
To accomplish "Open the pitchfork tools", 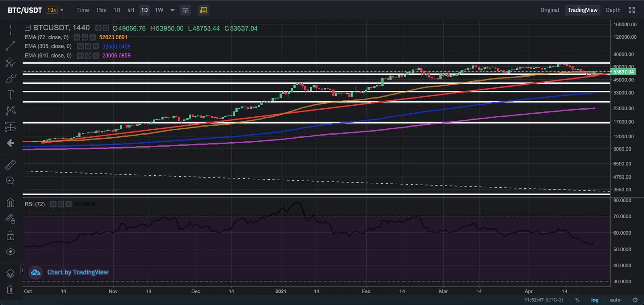I will [x=10, y=62].
